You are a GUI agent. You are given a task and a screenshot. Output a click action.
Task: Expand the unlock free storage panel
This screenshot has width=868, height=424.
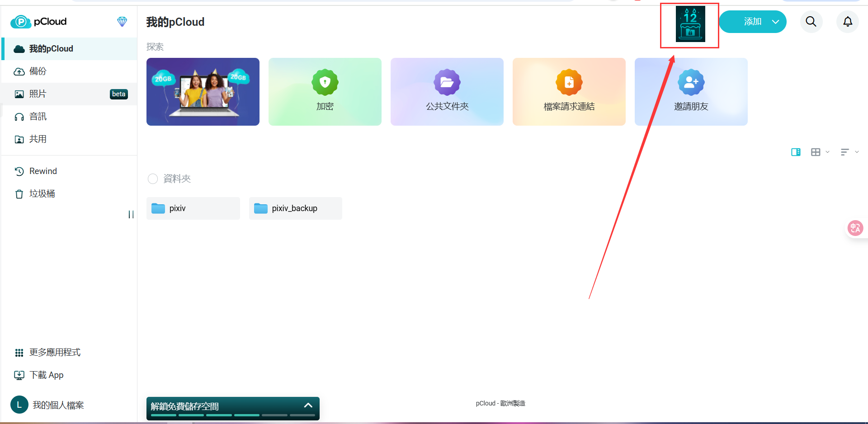(x=308, y=405)
